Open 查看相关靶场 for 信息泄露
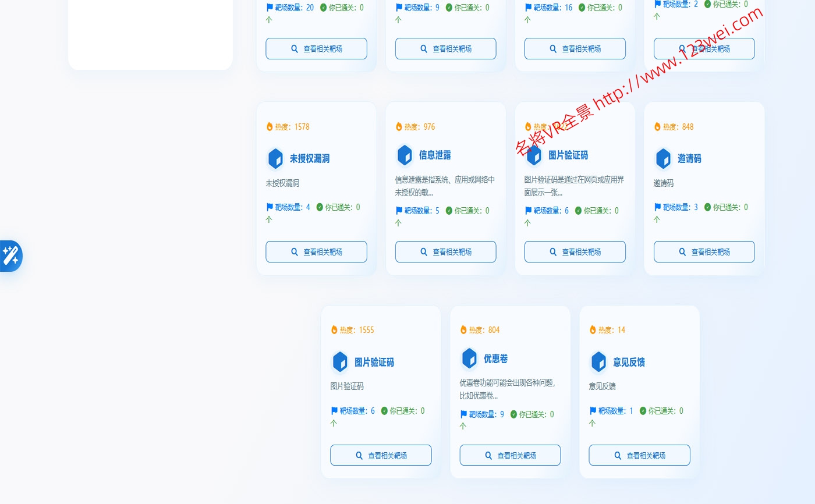The height and width of the screenshot is (504, 815). click(445, 252)
